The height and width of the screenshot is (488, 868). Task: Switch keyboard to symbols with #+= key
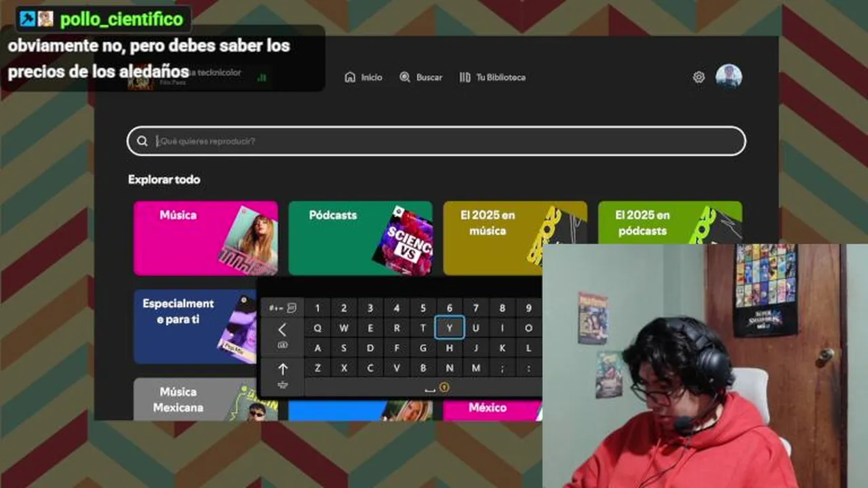click(283, 308)
